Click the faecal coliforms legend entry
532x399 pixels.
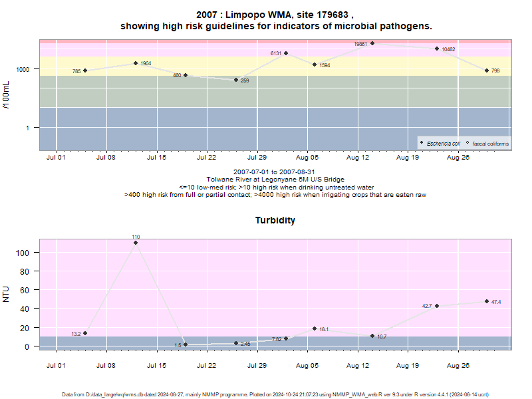pos(487,144)
